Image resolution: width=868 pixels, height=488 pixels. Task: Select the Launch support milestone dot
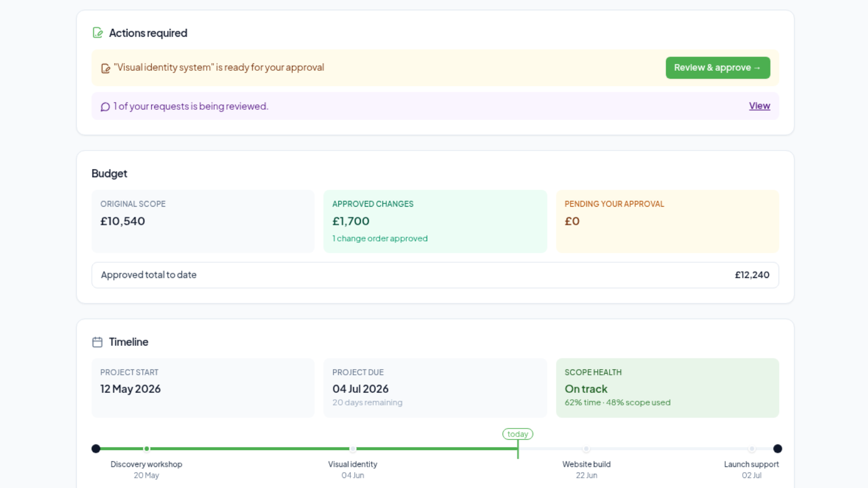point(752,449)
